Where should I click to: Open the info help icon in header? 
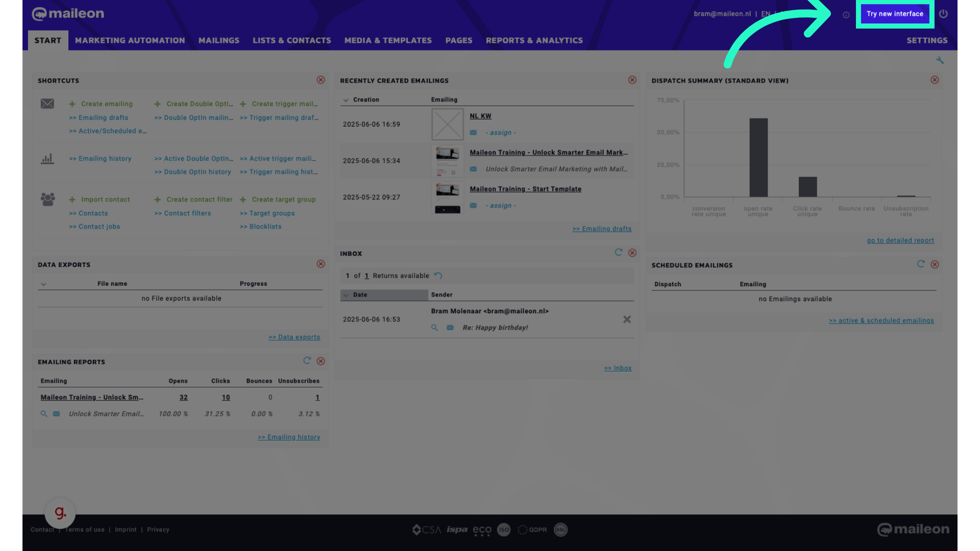(x=846, y=15)
